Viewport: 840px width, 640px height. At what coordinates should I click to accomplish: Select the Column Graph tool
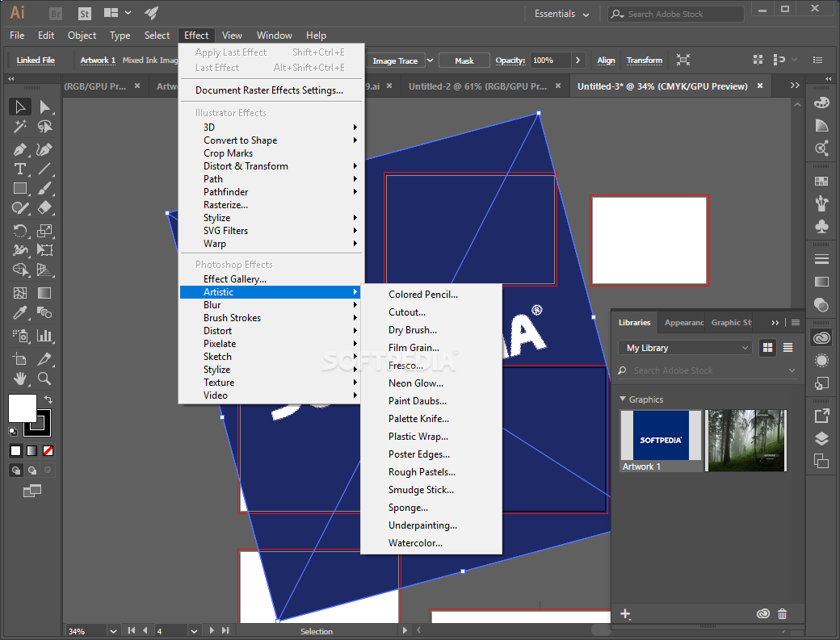coord(44,336)
